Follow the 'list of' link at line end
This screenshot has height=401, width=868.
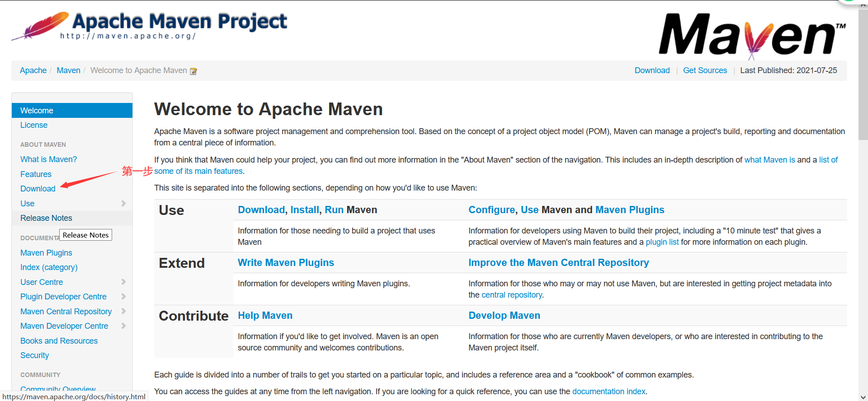(x=828, y=160)
